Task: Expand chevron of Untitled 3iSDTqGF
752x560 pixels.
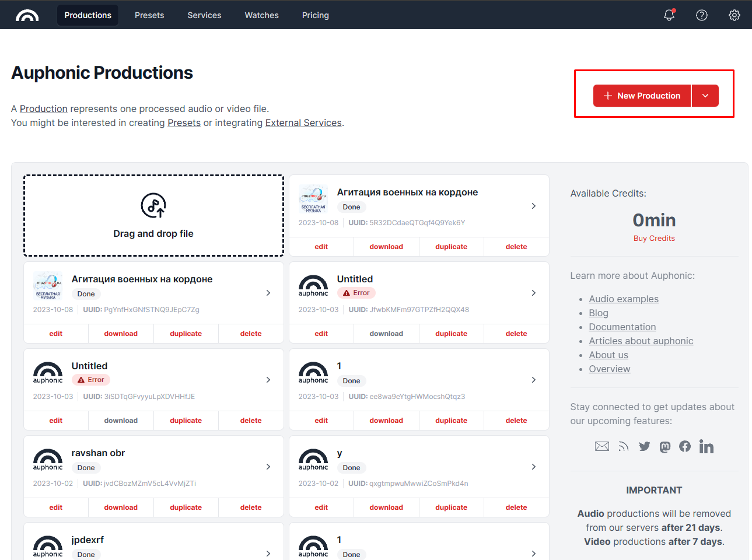Action: [x=268, y=380]
